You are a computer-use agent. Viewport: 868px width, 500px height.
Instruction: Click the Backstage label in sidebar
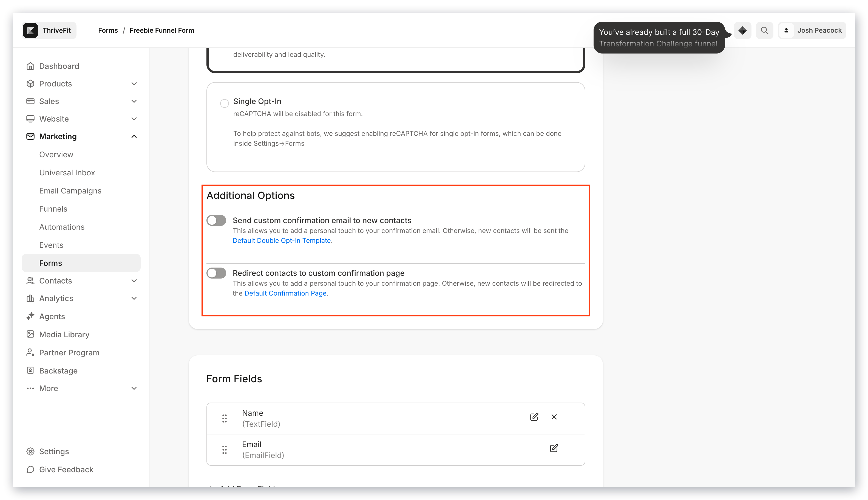pos(58,370)
